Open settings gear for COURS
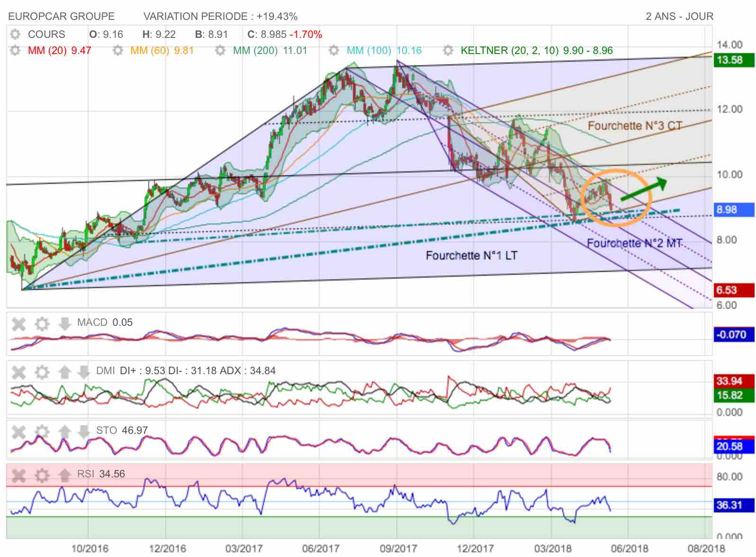 tap(16, 35)
